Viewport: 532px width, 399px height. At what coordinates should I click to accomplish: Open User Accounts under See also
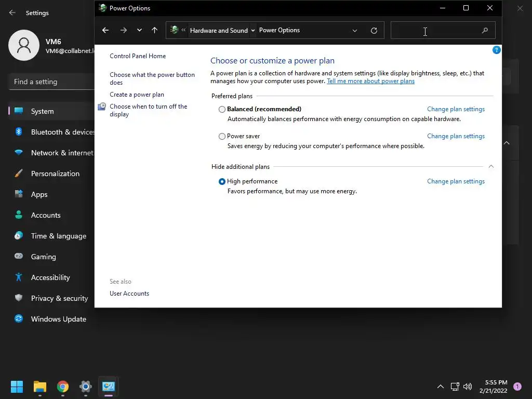pos(129,294)
